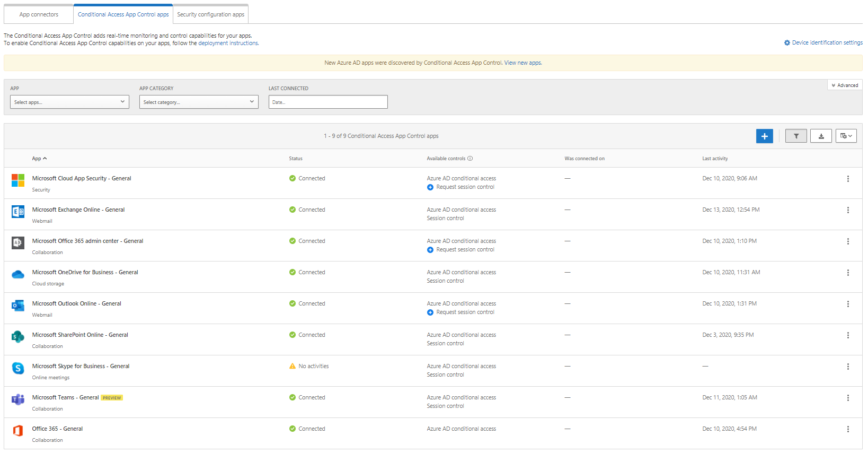Open the Security configuration apps tab
This screenshot has height=453, width=868.
tap(210, 14)
